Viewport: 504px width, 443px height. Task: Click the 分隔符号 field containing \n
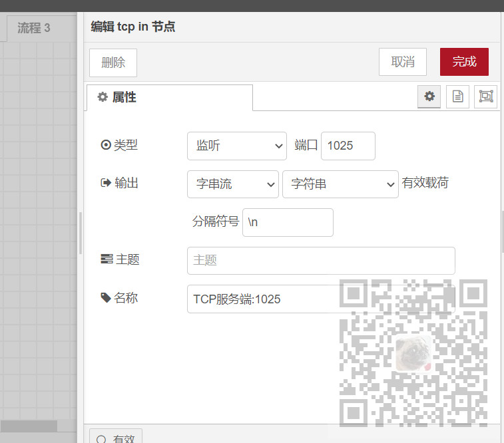(x=288, y=222)
